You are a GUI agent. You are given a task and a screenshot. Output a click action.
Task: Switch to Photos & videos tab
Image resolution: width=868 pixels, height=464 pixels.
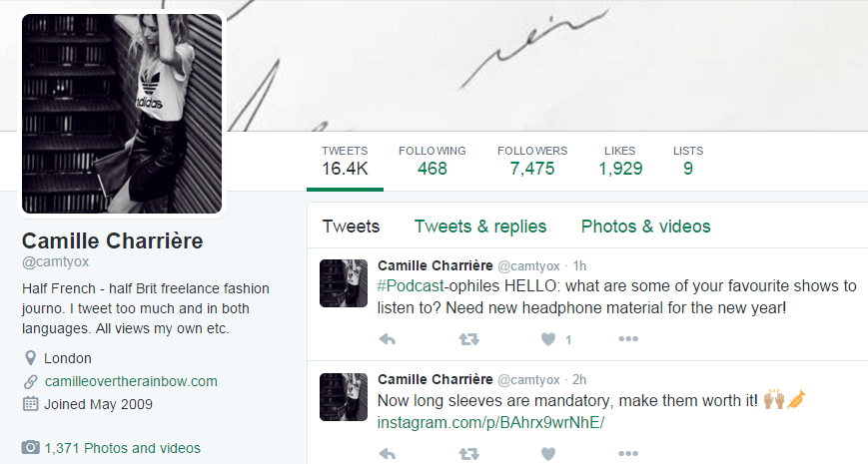coord(645,227)
